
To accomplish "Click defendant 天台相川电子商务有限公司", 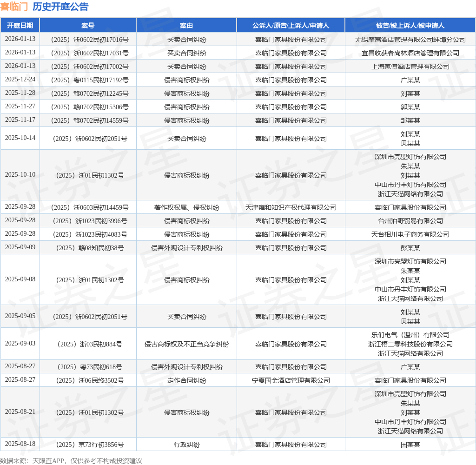I will click(410, 234).
